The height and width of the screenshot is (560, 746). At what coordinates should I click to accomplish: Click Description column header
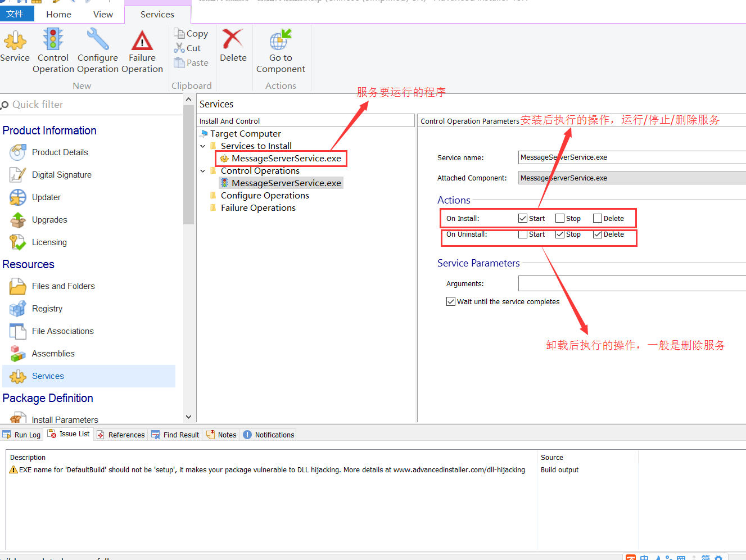click(x=28, y=458)
